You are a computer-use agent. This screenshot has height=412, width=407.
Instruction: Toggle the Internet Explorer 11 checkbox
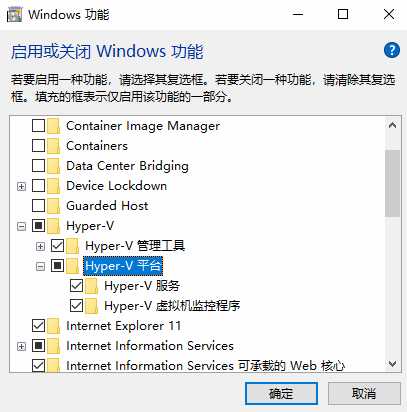(x=38, y=326)
